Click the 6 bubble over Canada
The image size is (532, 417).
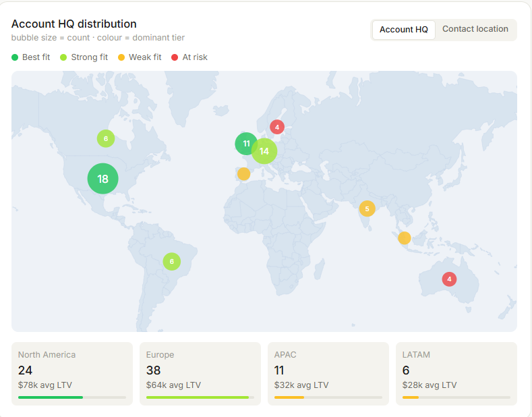pyautogui.click(x=106, y=138)
